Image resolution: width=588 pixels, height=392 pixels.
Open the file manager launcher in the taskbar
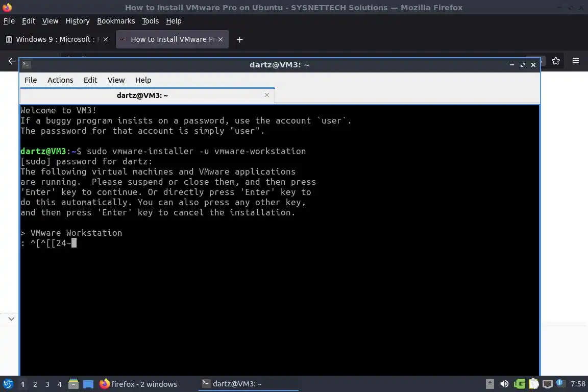(73, 384)
